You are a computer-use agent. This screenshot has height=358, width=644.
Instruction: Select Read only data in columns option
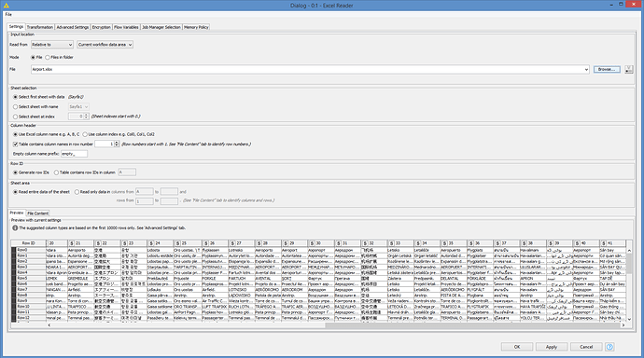click(77, 192)
